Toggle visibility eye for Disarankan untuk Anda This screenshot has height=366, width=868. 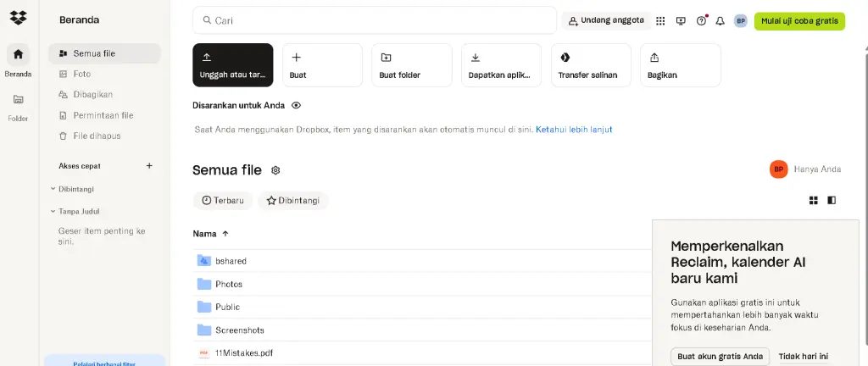296,106
